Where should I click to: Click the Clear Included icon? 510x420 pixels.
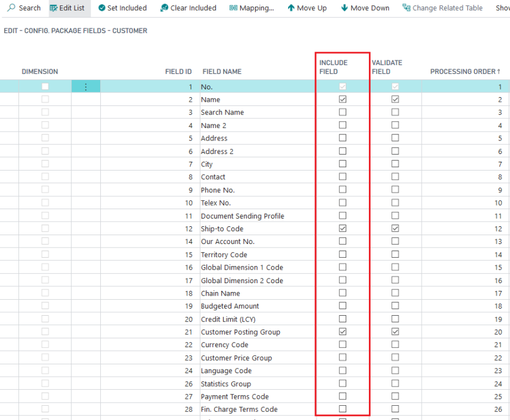pyautogui.click(x=164, y=8)
